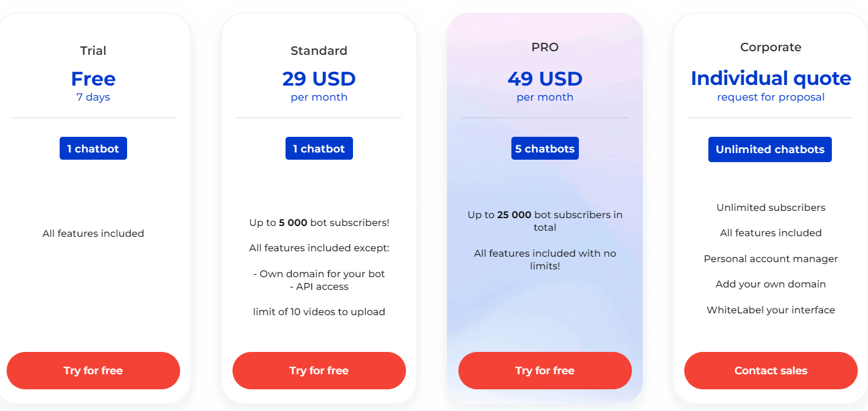Select the Trial plan title

tap(93, 51)
